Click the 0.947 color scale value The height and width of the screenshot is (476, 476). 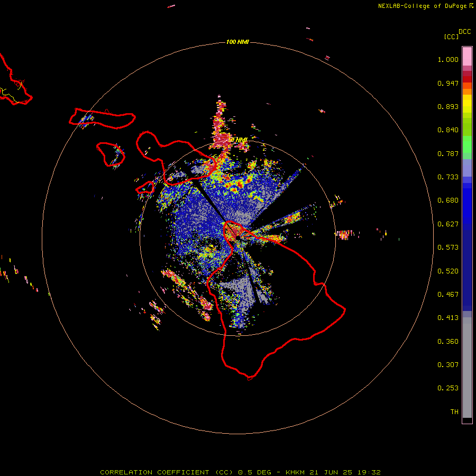point(448,83)
